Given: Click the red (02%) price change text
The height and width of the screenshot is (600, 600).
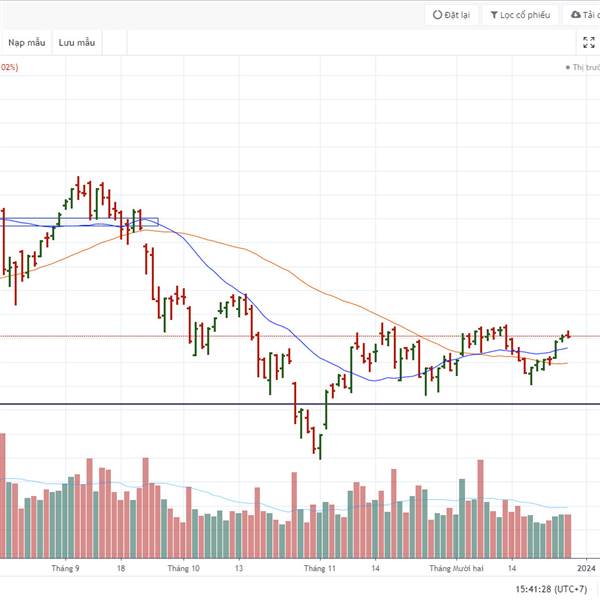Looking at the screenshot, I should coord(8,67).
